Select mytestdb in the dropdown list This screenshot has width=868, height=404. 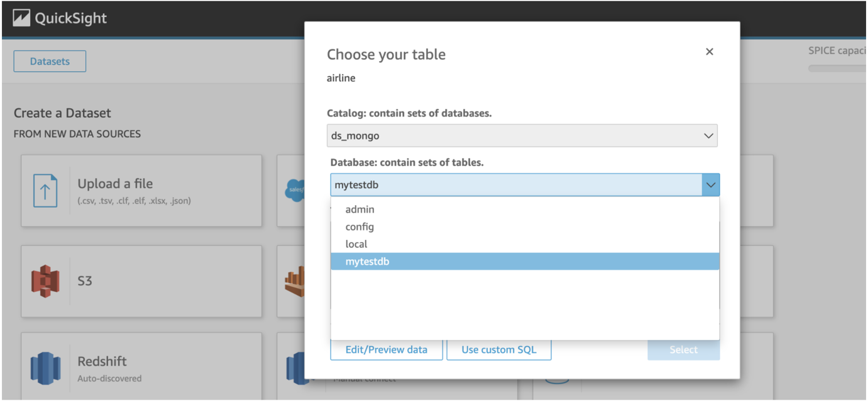click(x=368, y=261)
